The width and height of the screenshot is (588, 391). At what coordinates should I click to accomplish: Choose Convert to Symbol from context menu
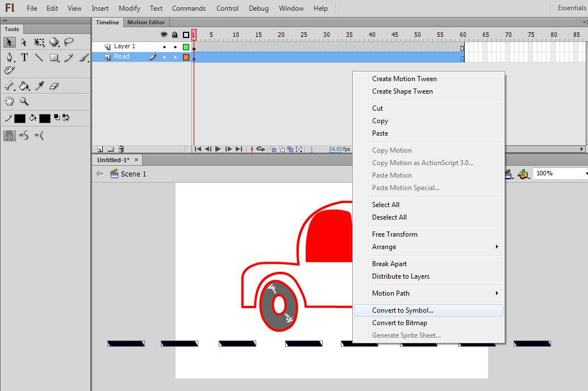403,310
